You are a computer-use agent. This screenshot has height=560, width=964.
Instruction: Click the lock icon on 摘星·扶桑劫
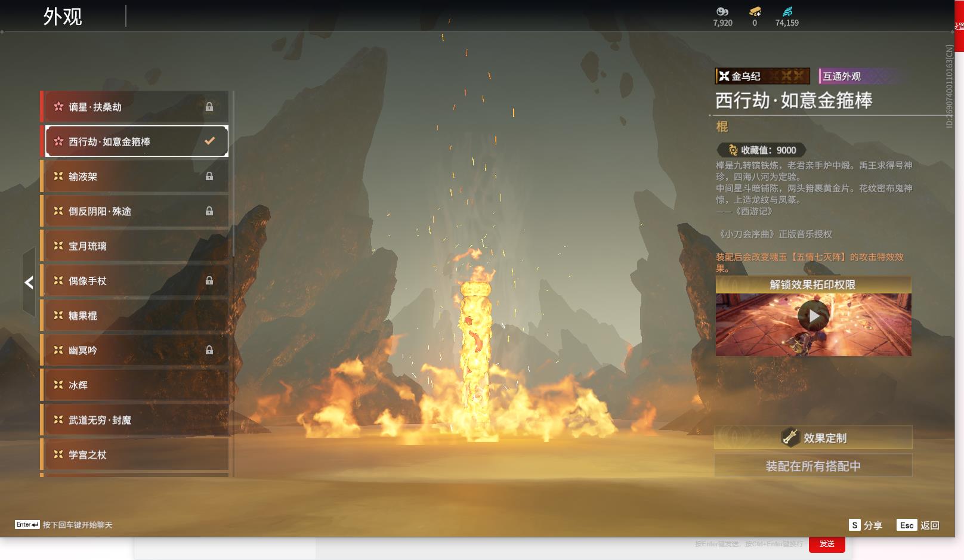(x=209, y=107)
